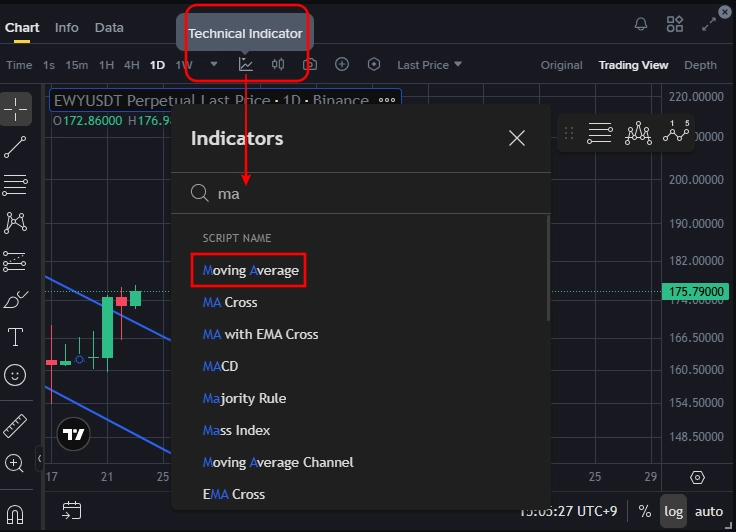Image resolution: width=736 pixels, height=532 pixels.
Task: Select the candlestick chart type icon
Action: tap(278, 64)
